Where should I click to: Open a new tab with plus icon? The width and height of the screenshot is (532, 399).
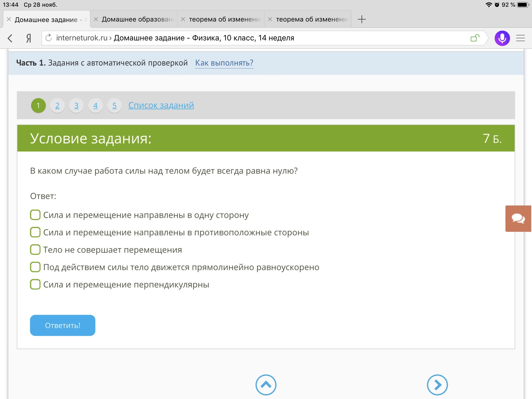361,19
